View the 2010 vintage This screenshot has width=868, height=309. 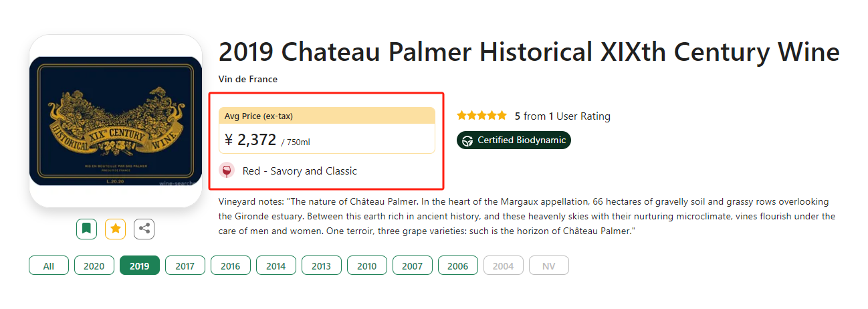367,266
